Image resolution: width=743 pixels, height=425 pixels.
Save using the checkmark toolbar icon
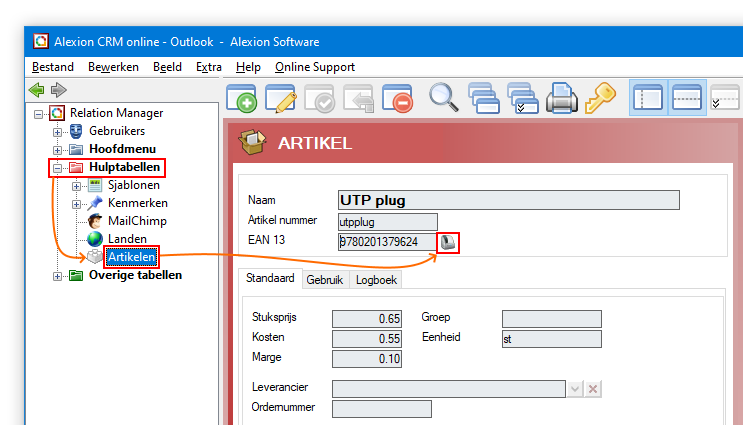[320, 99]
